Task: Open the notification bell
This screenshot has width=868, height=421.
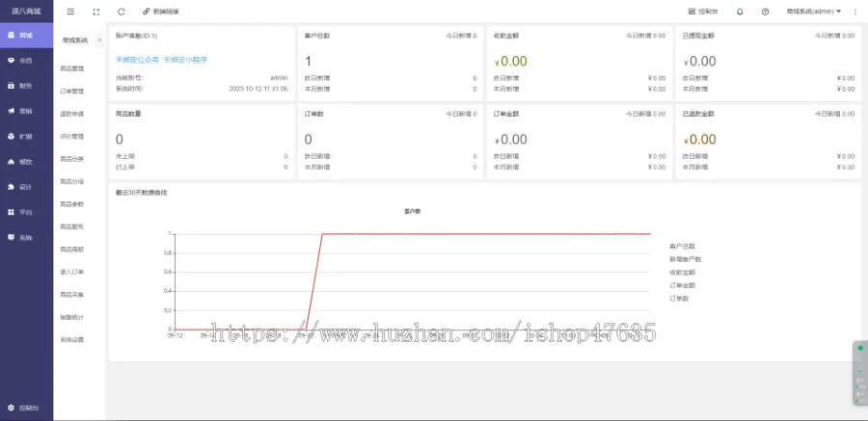Action: [x=740, y=12]
